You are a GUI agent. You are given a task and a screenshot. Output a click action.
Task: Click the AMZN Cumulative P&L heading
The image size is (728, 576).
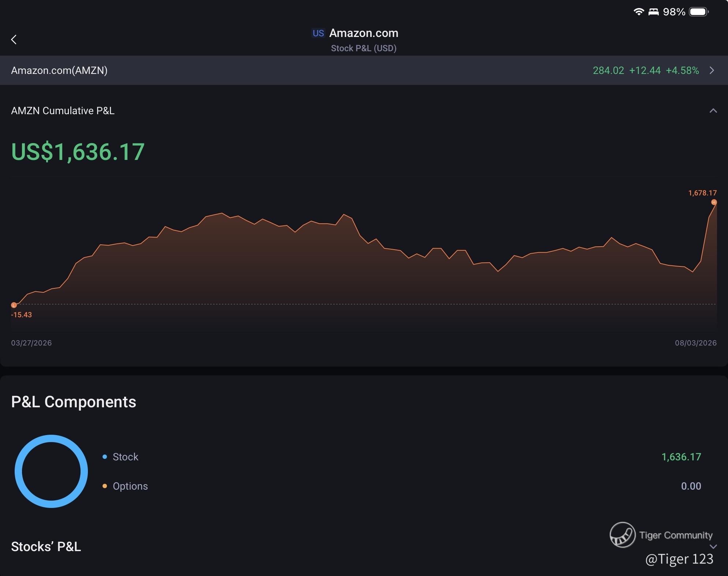(x=63, y=111)
